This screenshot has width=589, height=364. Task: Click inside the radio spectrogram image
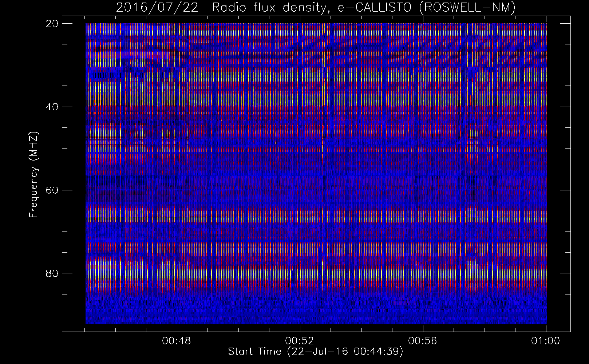coord(316,174)
